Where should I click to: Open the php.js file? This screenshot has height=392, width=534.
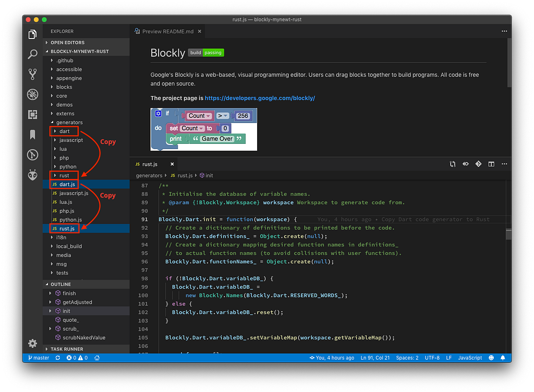click(87, 211)
